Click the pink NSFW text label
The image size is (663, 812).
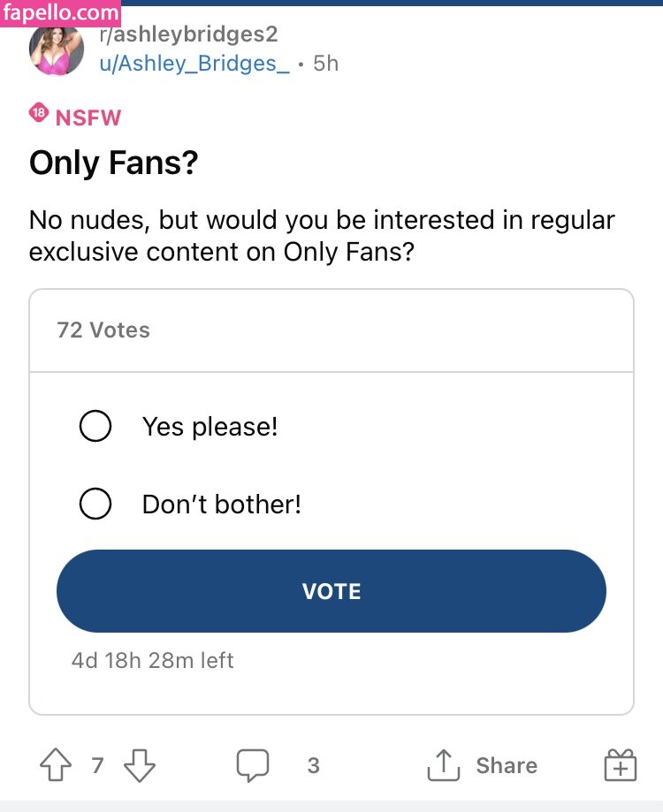click(88, 118)
